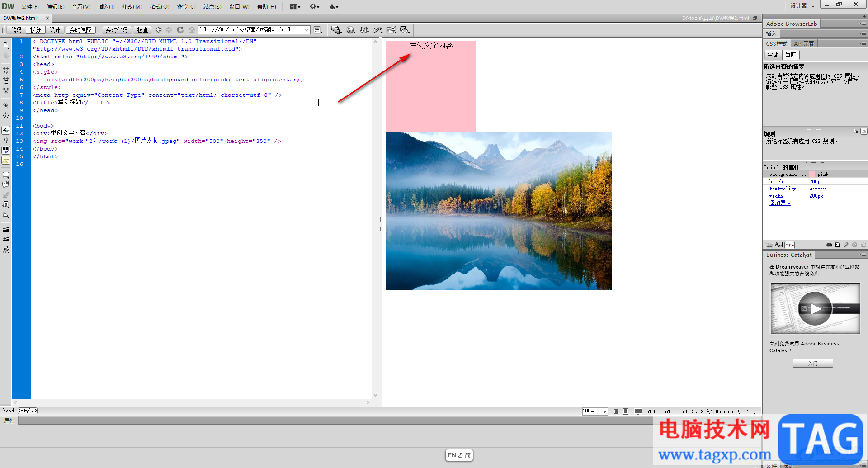This screenshot has width=868, height=468.
Task: Click the home icon in document toolbar
Action: coord(192,30)
